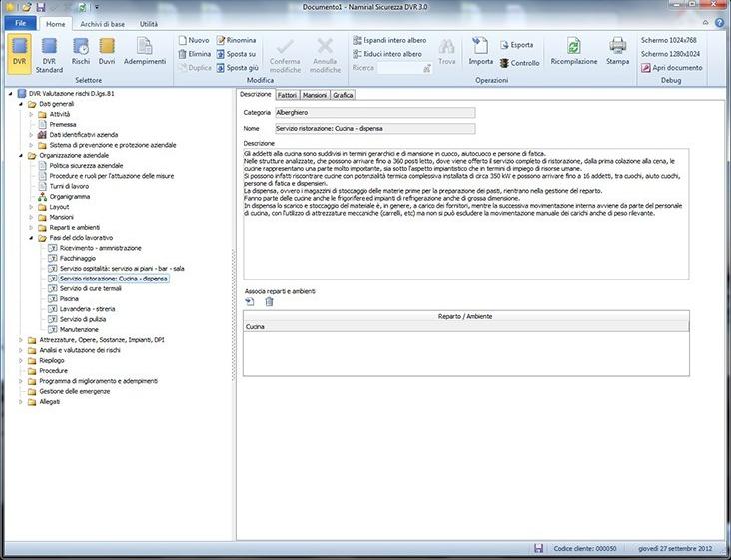Collapse the Fasi del ciclo lavorativo node
Viewport: 731px width, 560px height.
tap(32, 238)
